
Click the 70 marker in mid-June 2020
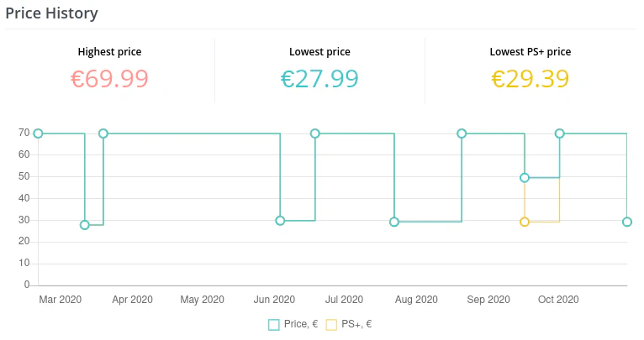pyautogui.click(x=315, y=133)
